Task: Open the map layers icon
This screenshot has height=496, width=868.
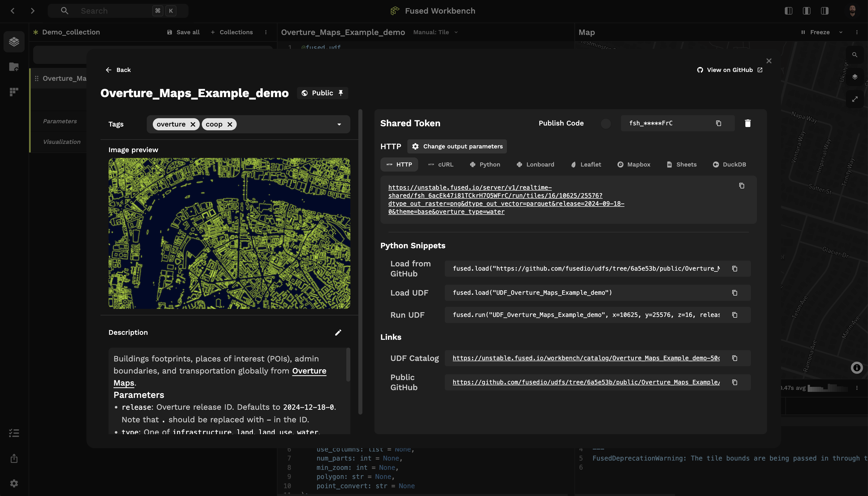Action: point(855,77)
